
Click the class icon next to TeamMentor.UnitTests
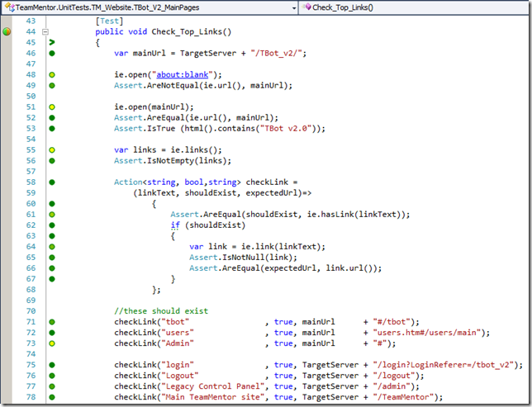[9, 7]
